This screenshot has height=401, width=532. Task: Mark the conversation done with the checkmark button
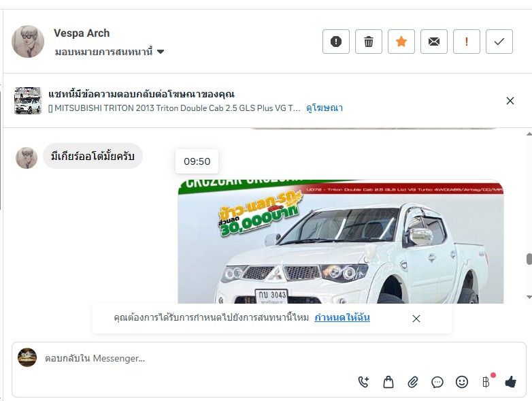[499, 42]
